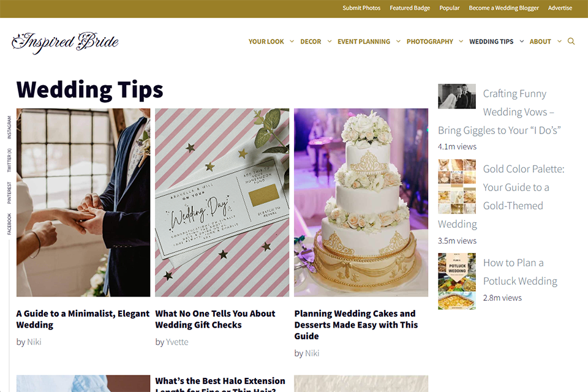Open the wedding cake article image
Image resolution: width=588 pixels, height=392 pixels.
tap(361, 203)
